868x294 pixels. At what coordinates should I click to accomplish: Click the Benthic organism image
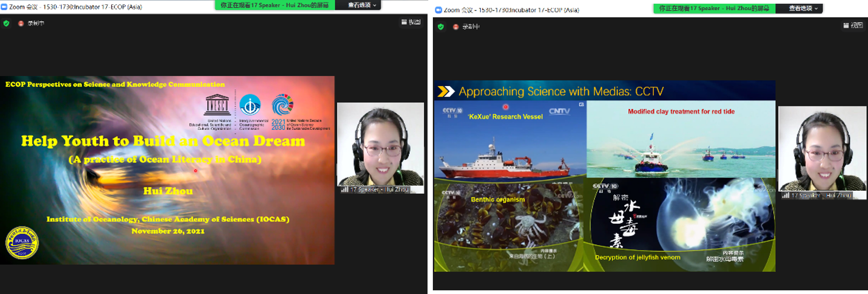coord(508,225)
